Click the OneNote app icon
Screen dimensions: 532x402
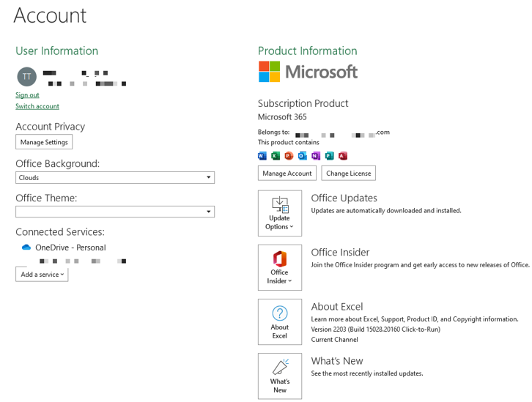click(316, 156)
